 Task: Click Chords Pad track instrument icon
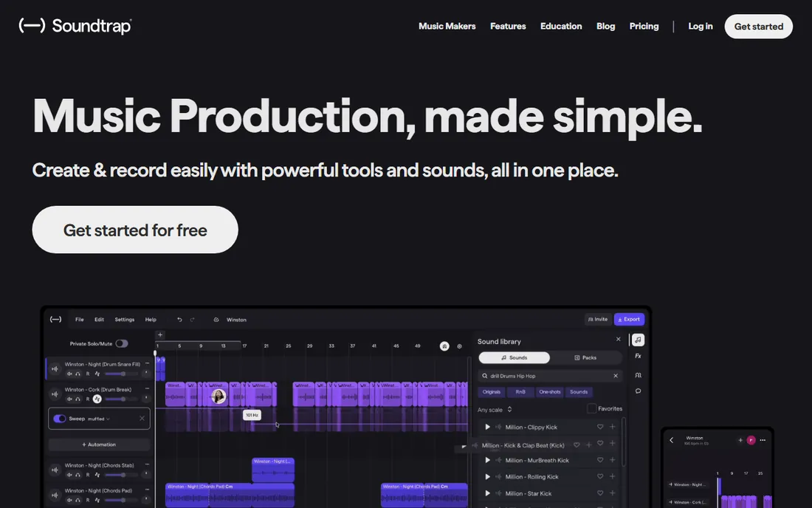[55, 495]
